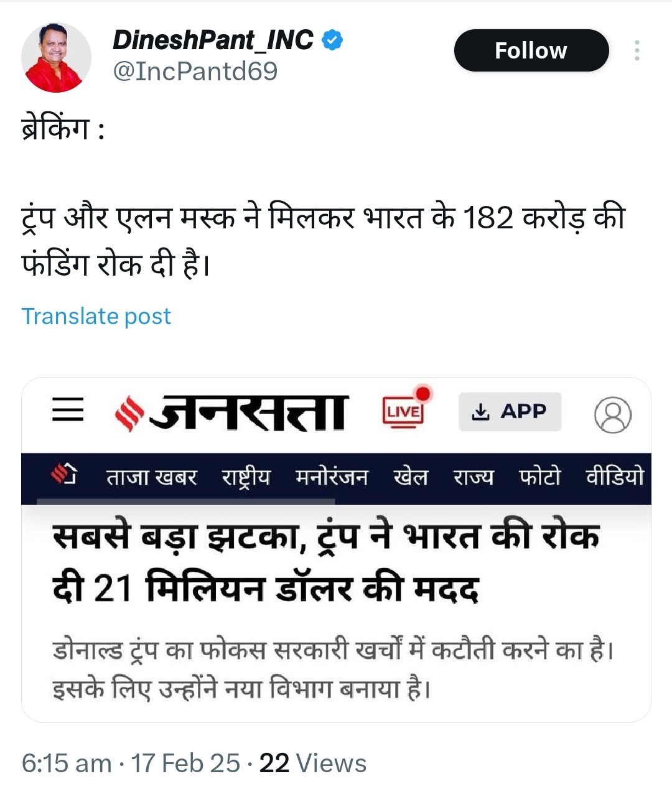Translate post to another language

point(96,316)
